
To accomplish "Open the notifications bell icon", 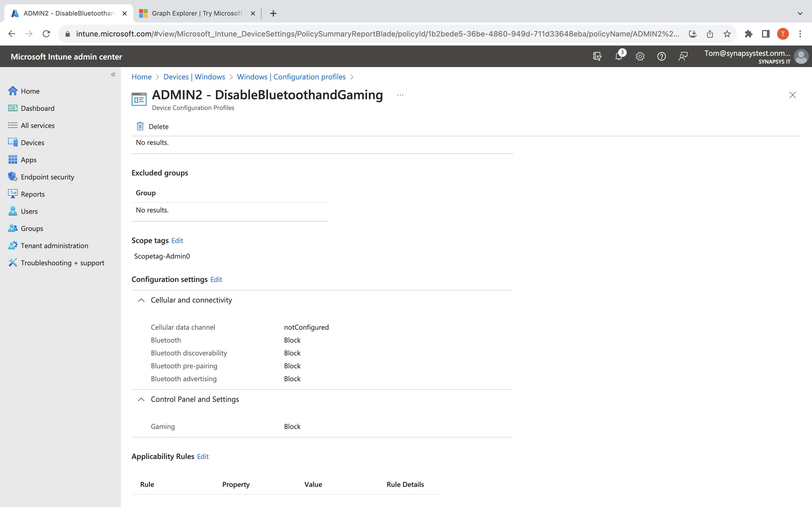I will [x=618, y=56].
